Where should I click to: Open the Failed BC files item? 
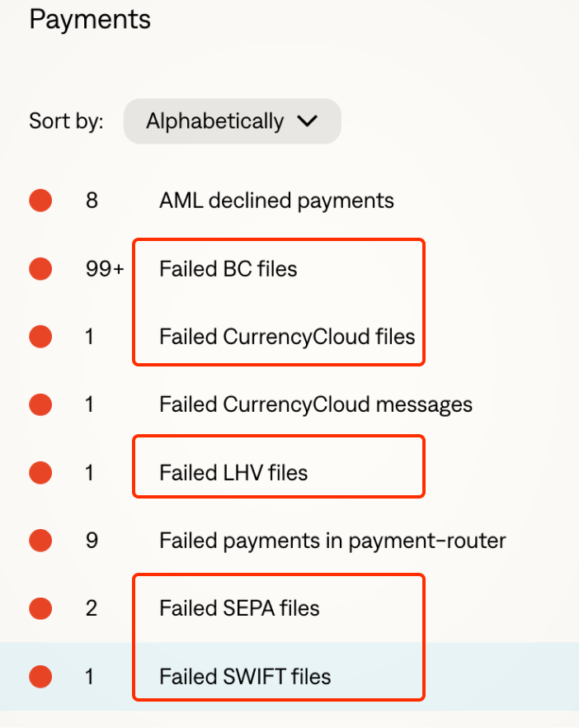[x=228, y=268]
